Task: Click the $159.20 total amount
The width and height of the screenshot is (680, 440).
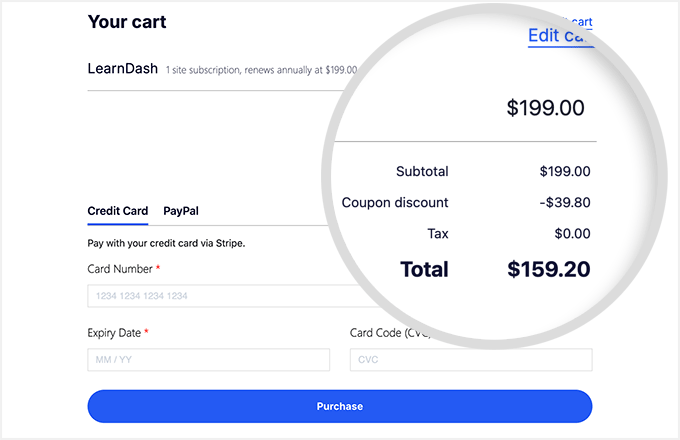Action: (x=548, y=269)
